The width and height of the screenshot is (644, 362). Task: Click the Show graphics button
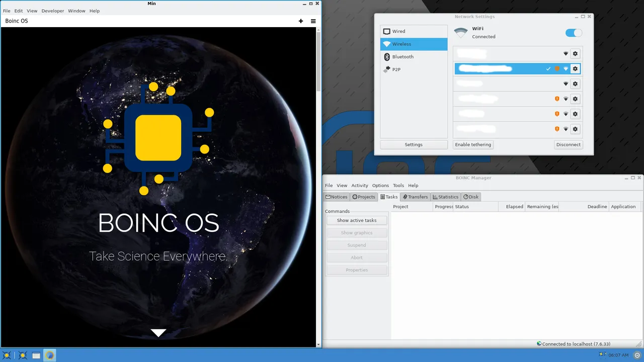pyautogui.click(x=357, y=233)
